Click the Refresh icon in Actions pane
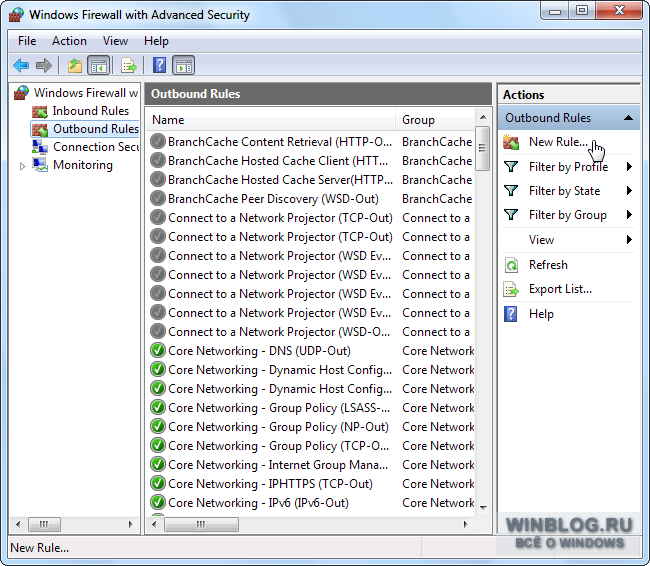Image resolution: width=650 pixels, height=566 pixels. tap(511, 265)
